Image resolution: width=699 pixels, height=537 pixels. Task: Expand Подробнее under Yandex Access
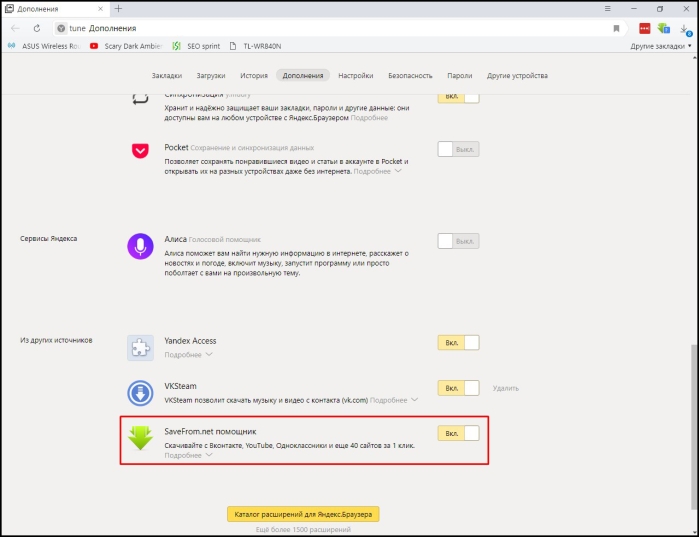pos(188,355)
